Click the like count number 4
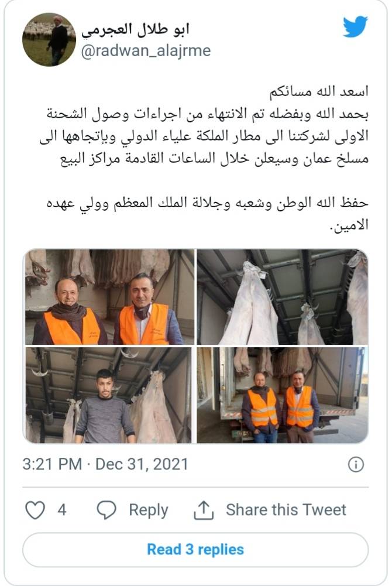The height and width of the screenshot is (586, 392). click(62, 510)
